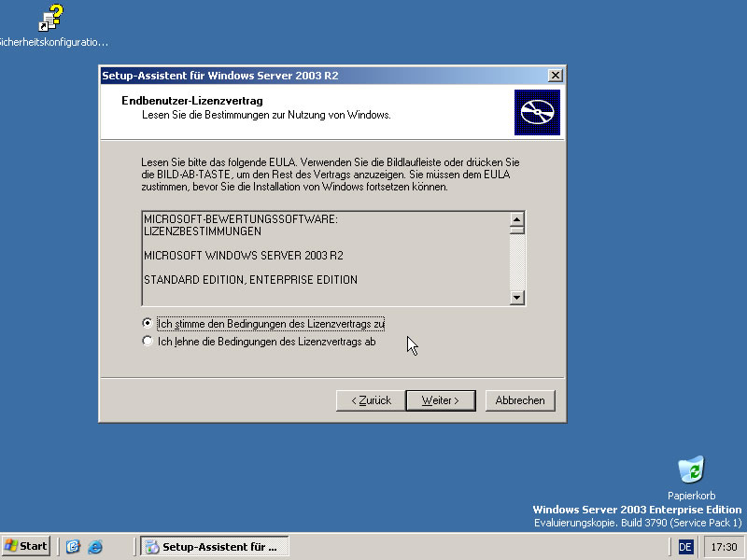
Task: Click the prohibition-sign banner icon in the wizard
Action: point(538,111)
